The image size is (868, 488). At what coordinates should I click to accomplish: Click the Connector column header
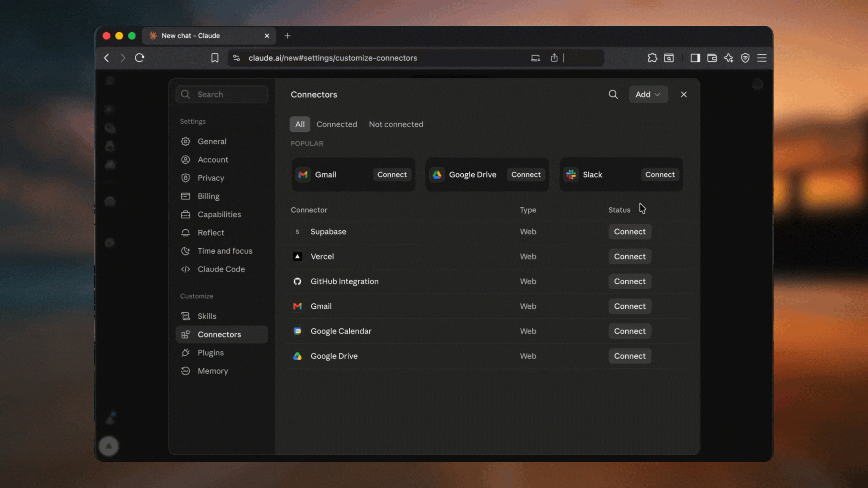point(309,210)
